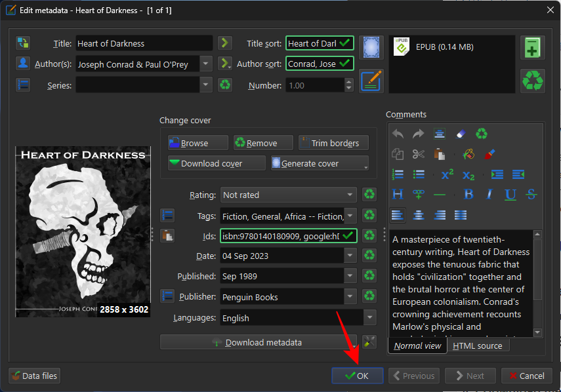Switch to Normal view tab
The height and width of the screenshot is (392, 561).
pyautogui.click(x=417, y=346)
